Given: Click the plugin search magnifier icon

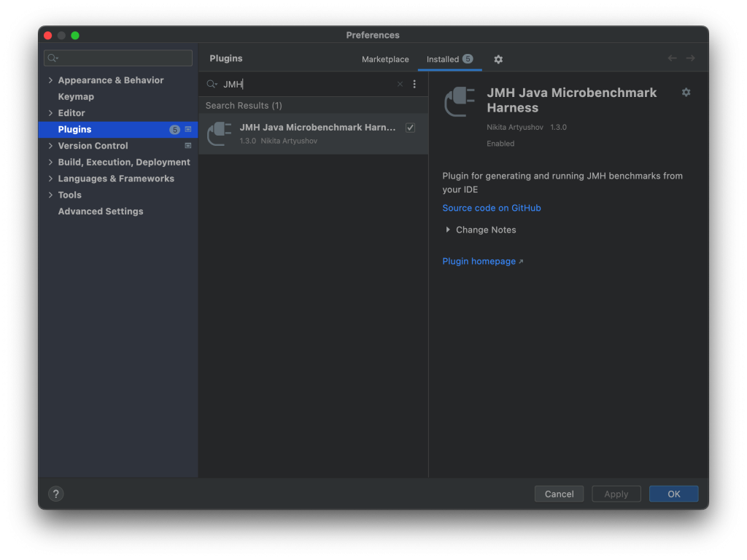Looking at the screenshot, I should tap(212, 85).
